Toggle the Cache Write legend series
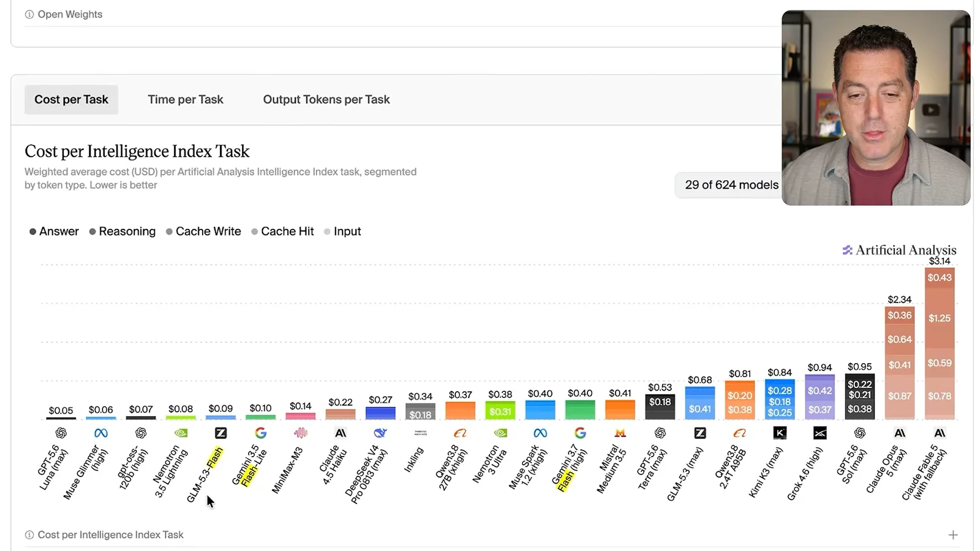 pyautogui.click(x=203, y=231)
